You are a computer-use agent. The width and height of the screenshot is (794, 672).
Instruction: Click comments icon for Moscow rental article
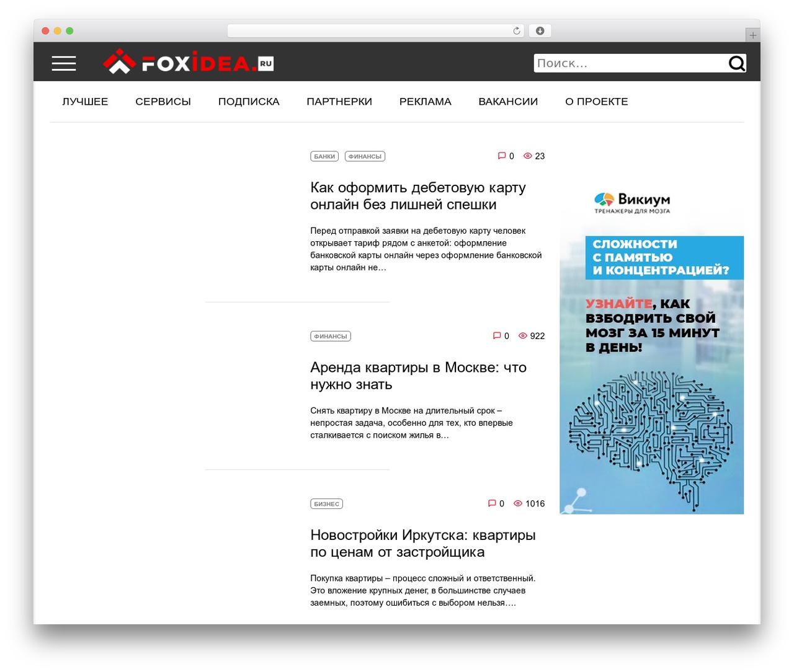point(497,336)
